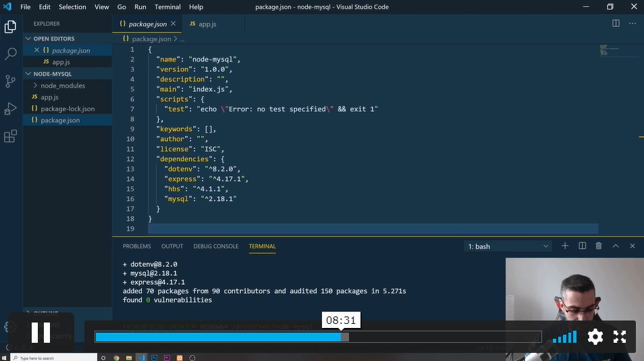Select the package.json editor tab
This screenshot has width=644, height=361.
[147, 24]
